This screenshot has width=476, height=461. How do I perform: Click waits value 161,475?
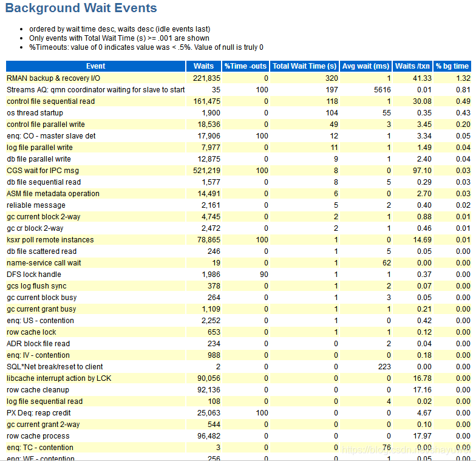click(206, 101)
